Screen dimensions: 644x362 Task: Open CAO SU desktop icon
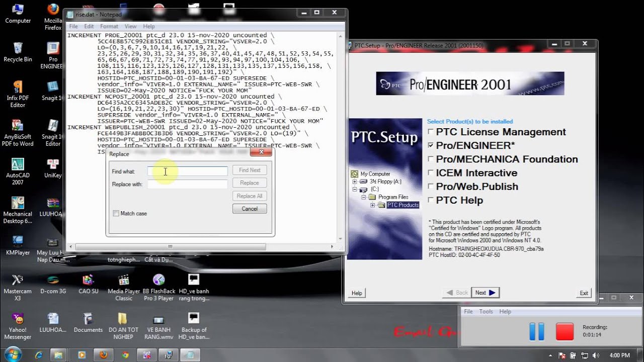pos(88,285)
